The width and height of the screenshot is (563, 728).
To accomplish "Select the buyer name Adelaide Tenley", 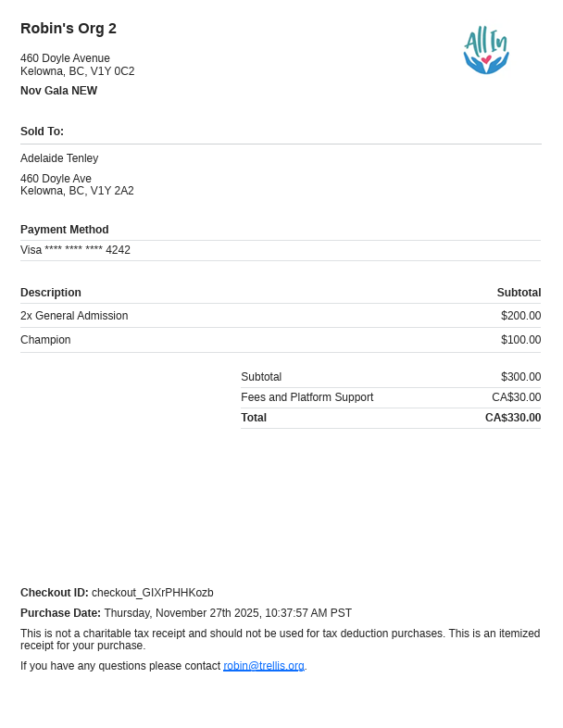I will pyautogui.click(x=59, y=158).
